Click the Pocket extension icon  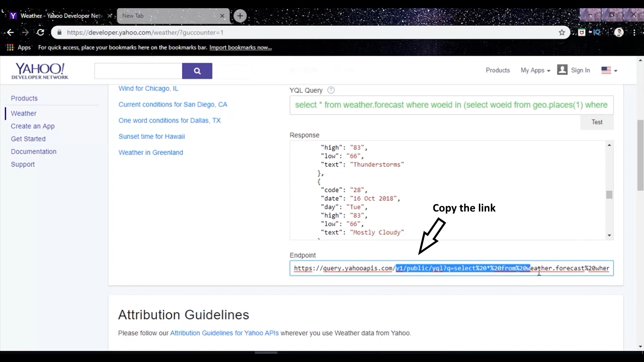pyautogui.click(x=582, y=33)
